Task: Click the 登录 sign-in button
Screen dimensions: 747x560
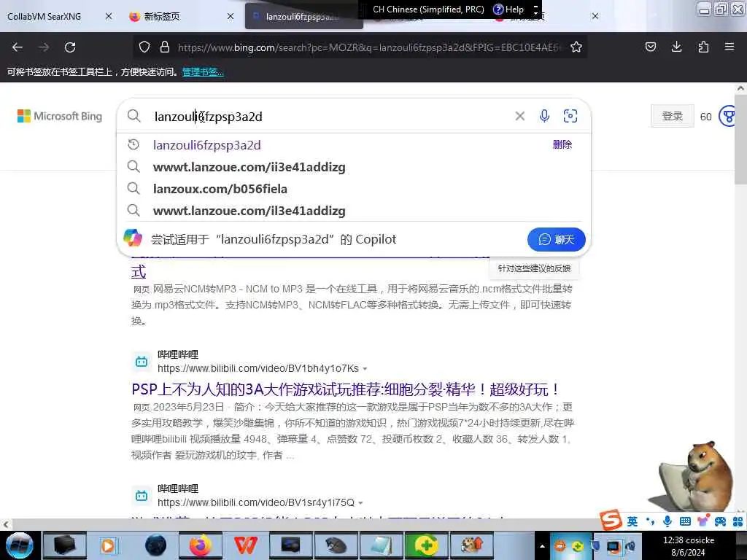Action: click(672, 116)
